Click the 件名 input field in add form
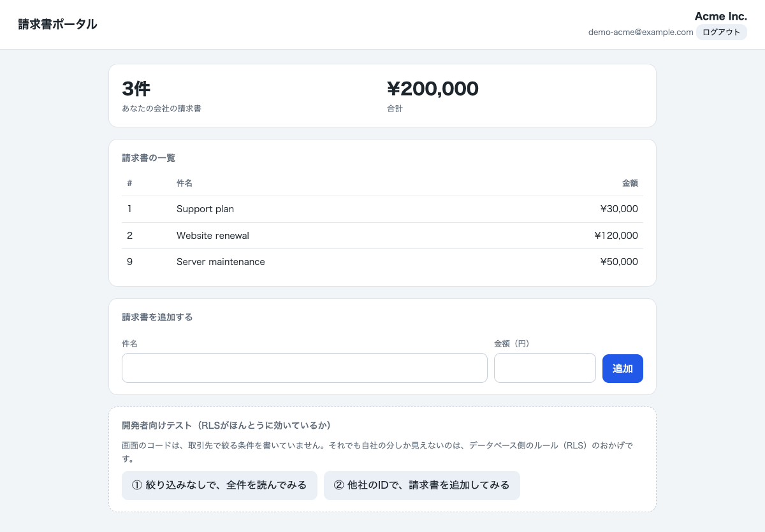This screenshot has height=532, width=765. [x=305, y=368]
